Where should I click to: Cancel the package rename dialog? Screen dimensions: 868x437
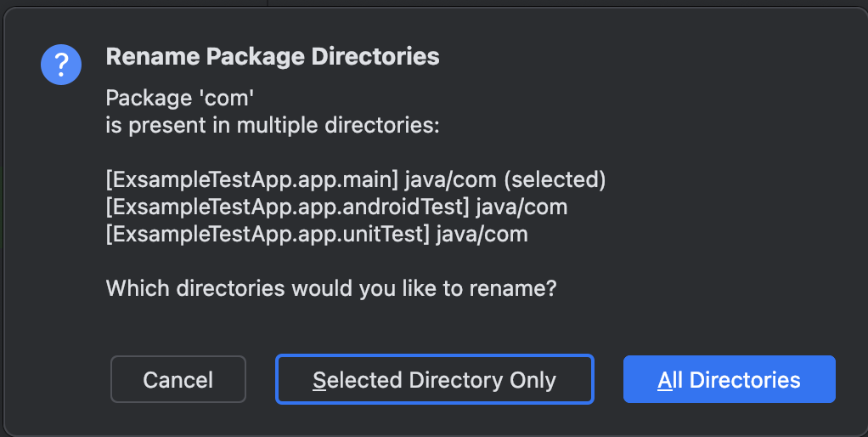point(178,379)
